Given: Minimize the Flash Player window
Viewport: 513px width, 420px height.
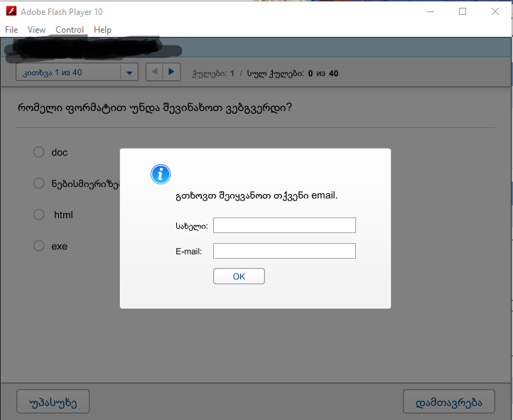Looking at the screenshot, I should tap(431, 12).
